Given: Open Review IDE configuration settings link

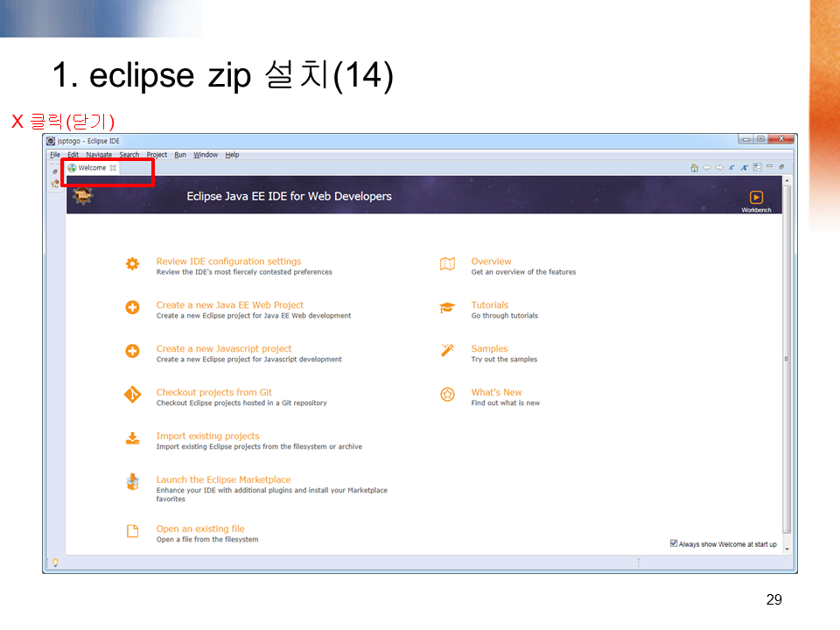Looking at the screenshot, I should (228, 262).
